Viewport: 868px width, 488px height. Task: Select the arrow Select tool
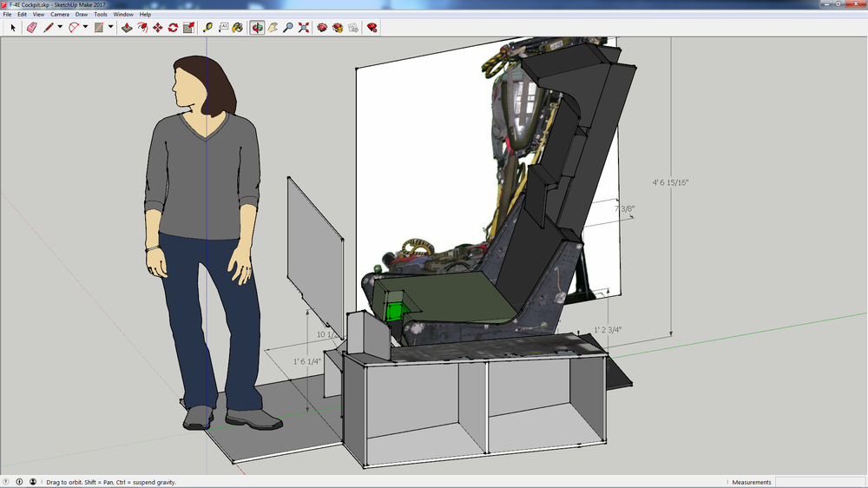click(x=13, y=28)
